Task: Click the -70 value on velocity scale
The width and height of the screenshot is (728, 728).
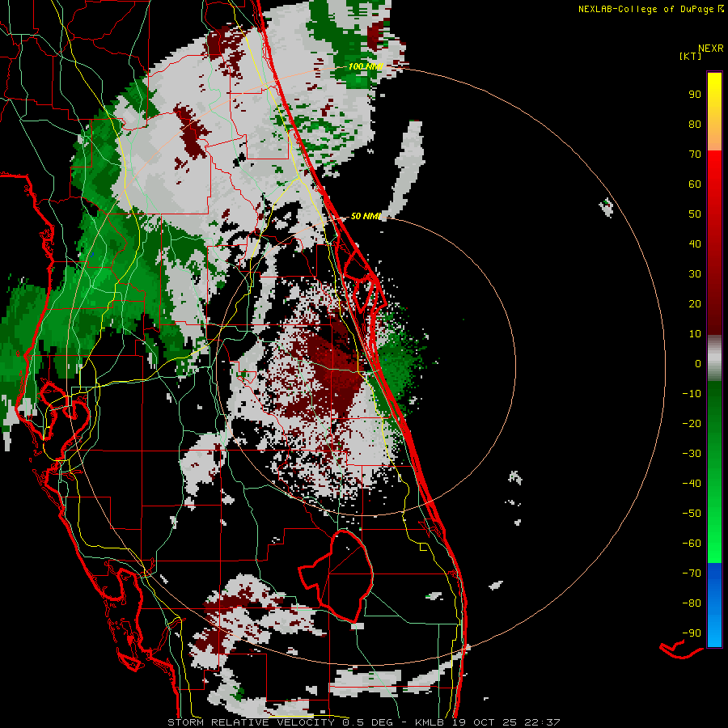Action: coord(692,574)
